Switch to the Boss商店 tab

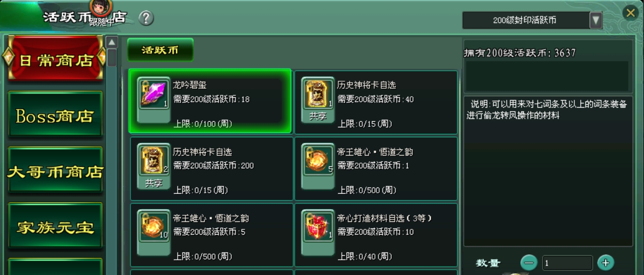tap(55, 115)
